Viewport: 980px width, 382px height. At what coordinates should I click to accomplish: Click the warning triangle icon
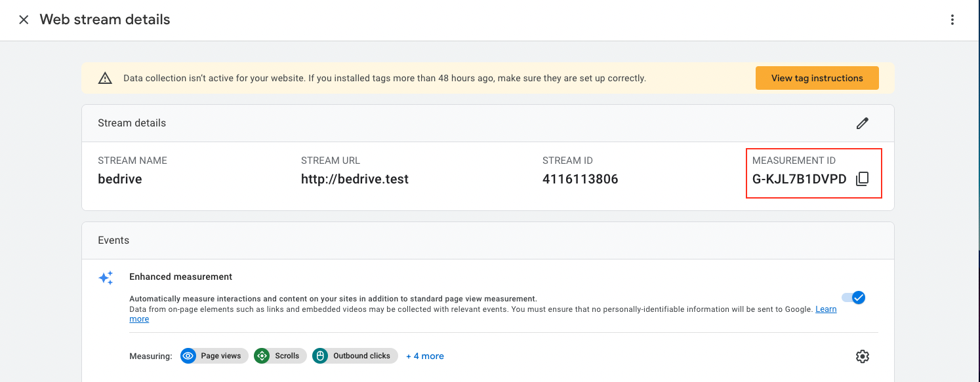tap(105, 78)
